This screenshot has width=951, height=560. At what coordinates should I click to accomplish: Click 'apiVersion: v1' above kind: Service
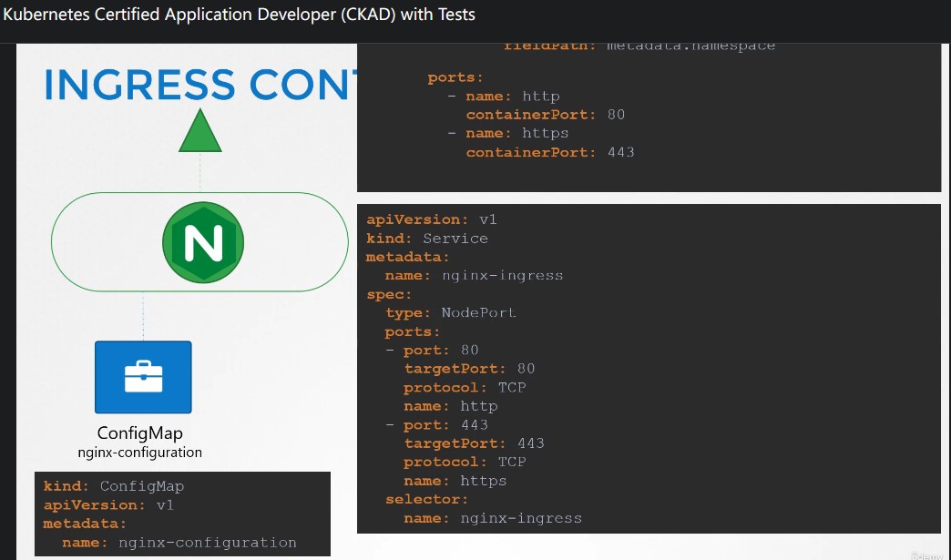pyautogui.click(x=432, y=219)
